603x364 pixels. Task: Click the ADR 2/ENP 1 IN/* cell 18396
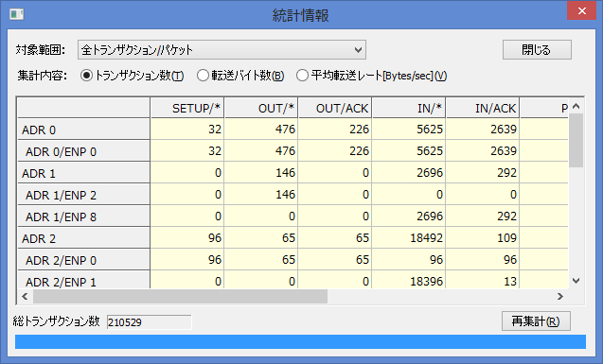point(409,280)
